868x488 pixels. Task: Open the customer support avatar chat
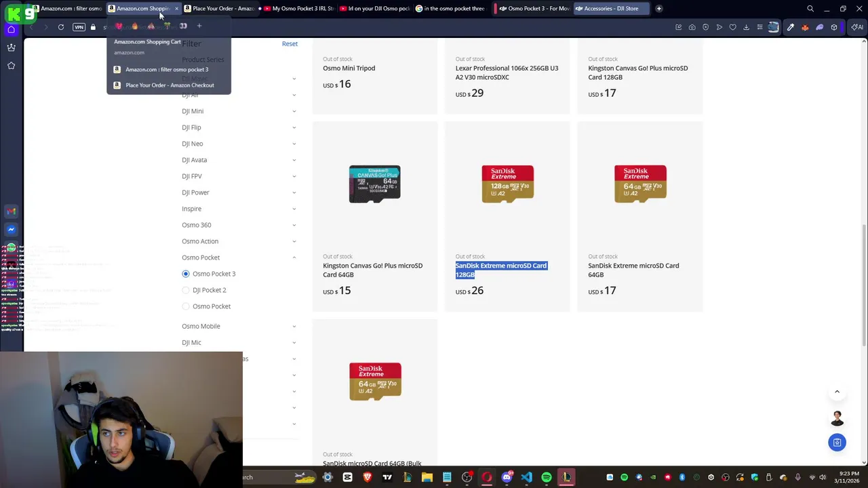(x=837, y=418)
